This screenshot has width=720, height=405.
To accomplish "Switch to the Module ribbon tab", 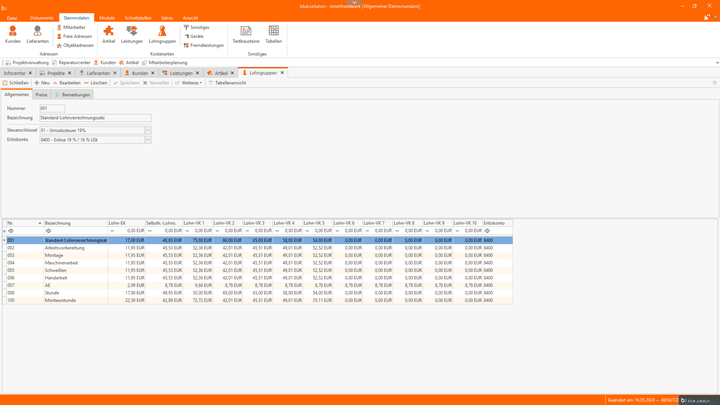I will (x=106, y=18).
